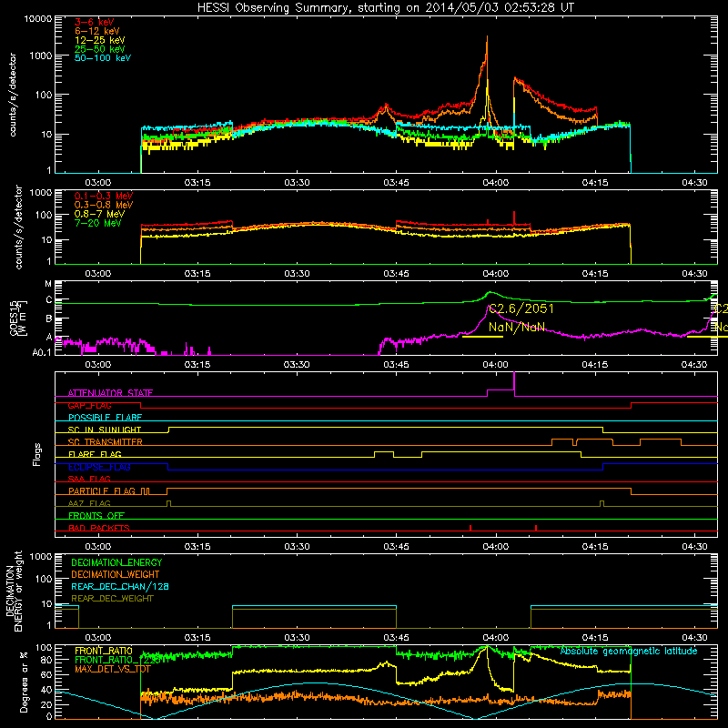The height and width of the screenshot is (728, 728).
Task: Select the GAP_FLAG label
Action: tap(89, 405)
